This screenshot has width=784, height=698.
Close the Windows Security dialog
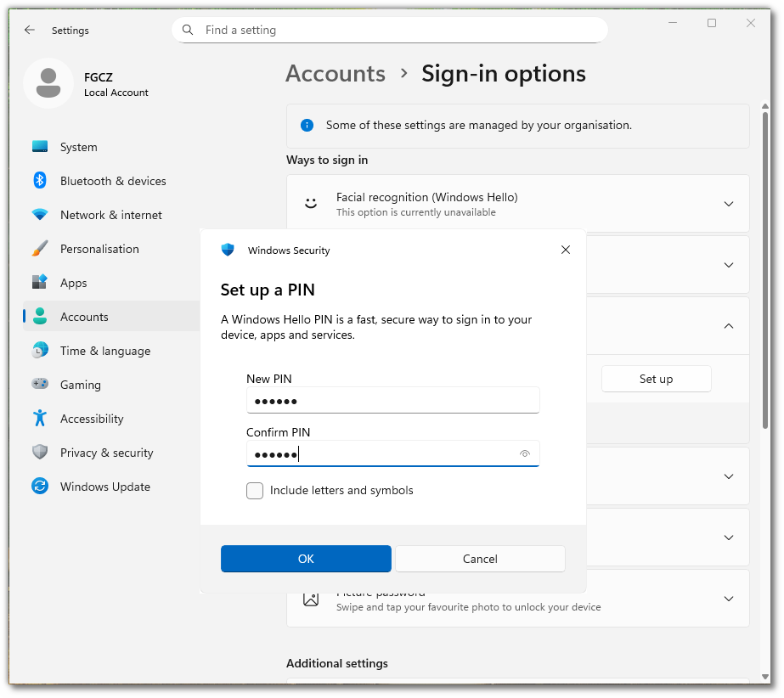click(566, 250)
